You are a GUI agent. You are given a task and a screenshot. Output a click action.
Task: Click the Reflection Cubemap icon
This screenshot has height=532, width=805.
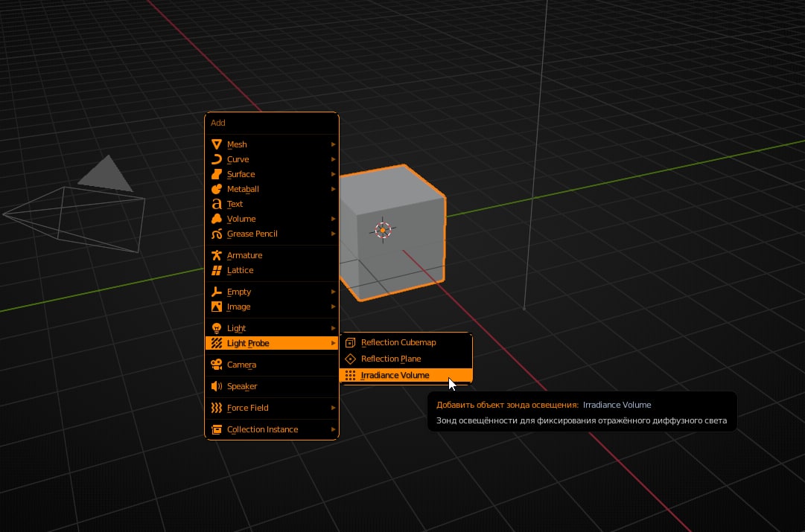coord(351,343)
